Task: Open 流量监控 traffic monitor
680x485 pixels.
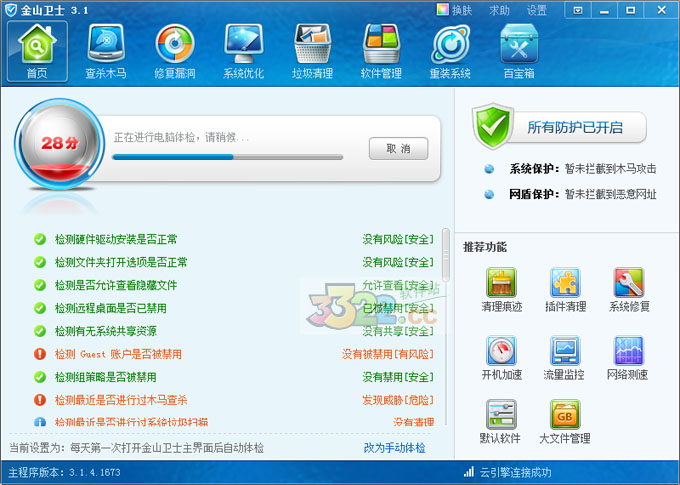Action: [564, 358]
